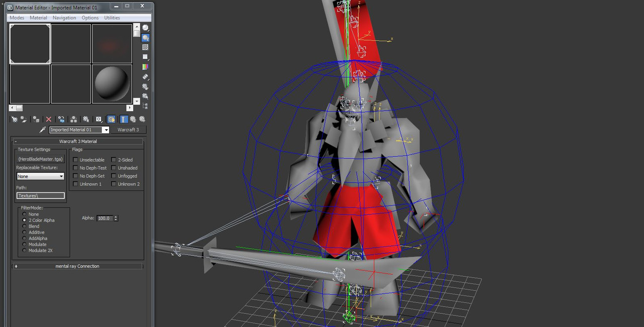The height and width of the screenshot is (327, 644).
Task: Select the Blend filter mode
Action: (x=24, y=226)
